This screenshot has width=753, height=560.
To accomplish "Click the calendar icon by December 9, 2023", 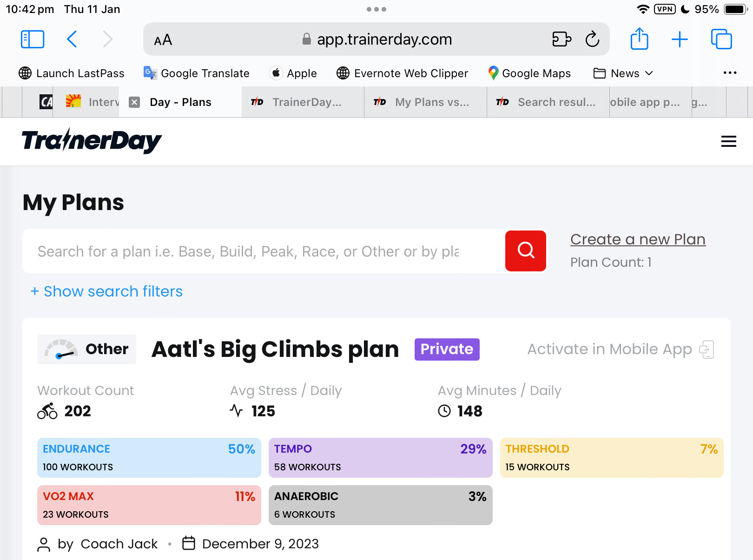I will (189, 543).
